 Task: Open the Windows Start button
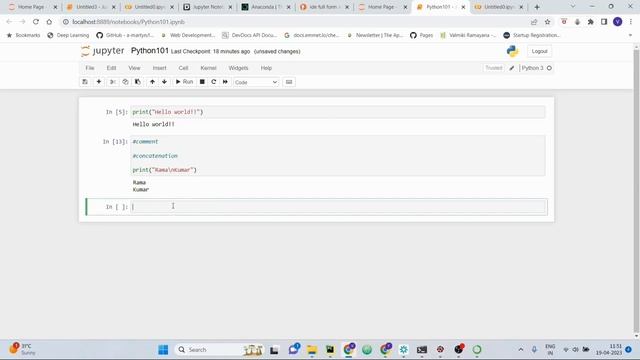(x=163, y=350)
